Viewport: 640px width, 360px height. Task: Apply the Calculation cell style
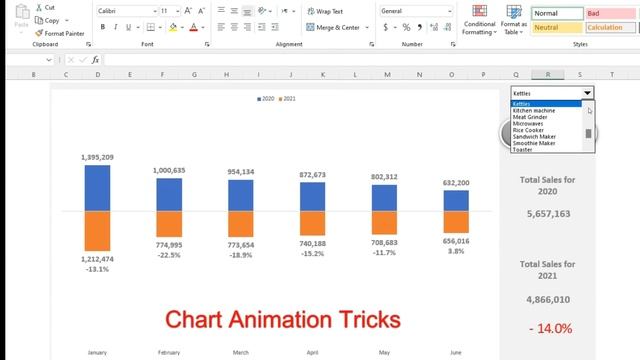[611, 27]
